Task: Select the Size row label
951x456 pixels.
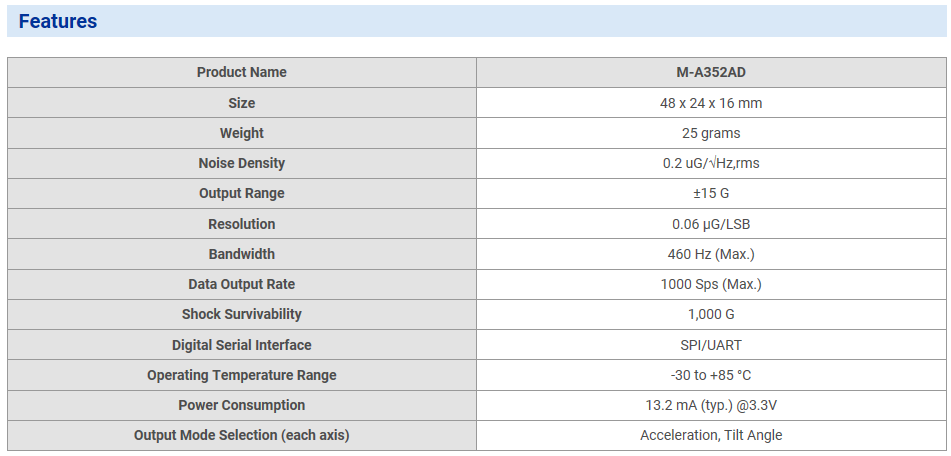Action: click(241, 103)
